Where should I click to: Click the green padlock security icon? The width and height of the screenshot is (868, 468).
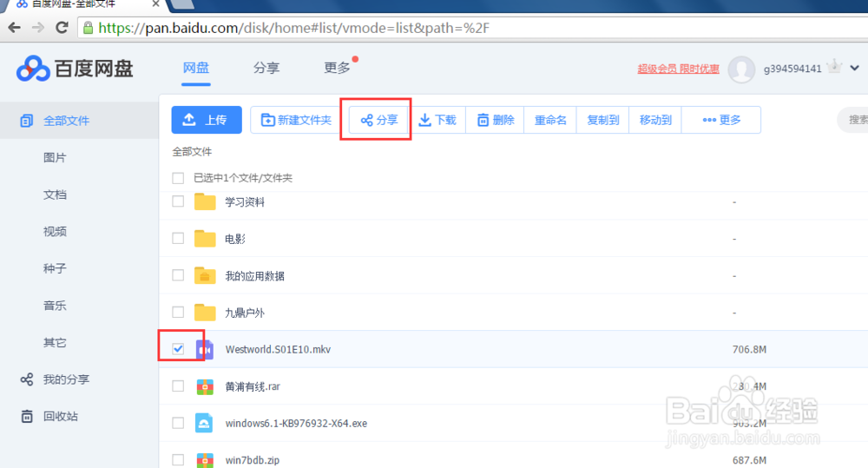88,28
